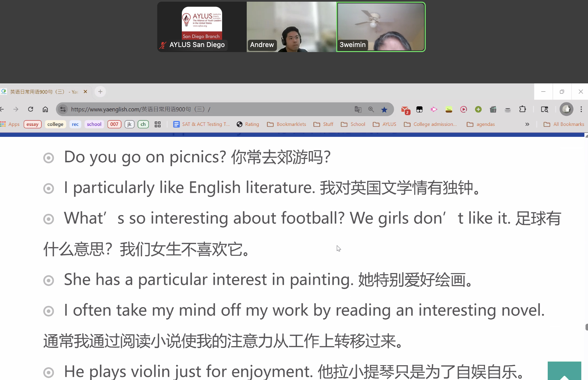Image resolution: width=588 pixels, height=380 pixels.
Task: Open Chrome's three-dot menu
Action: [581, 109]
